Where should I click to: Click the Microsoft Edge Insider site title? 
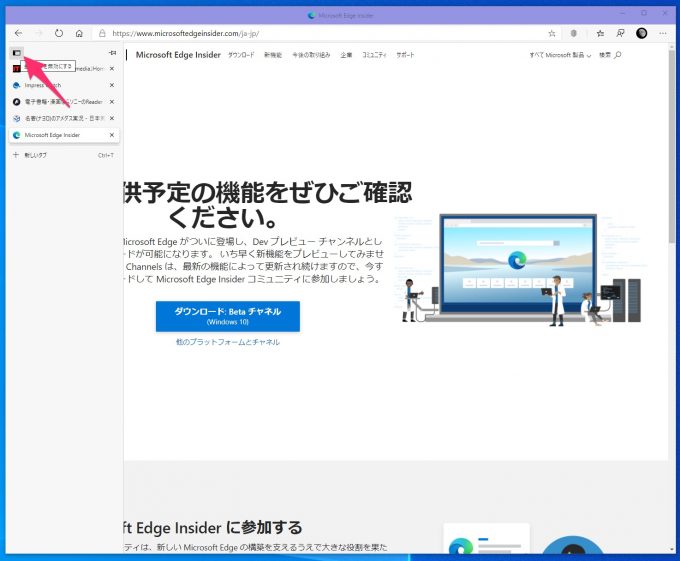click(x=178, y=55)
